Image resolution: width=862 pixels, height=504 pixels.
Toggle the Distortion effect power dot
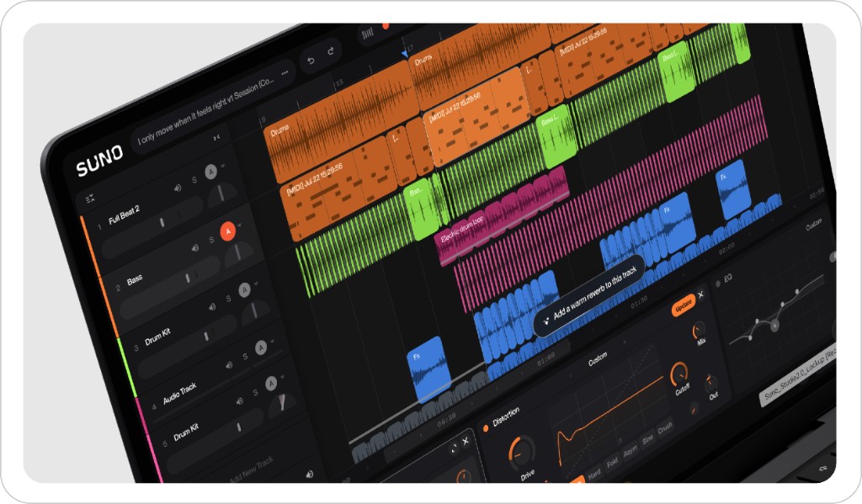(x=486, y=429)
